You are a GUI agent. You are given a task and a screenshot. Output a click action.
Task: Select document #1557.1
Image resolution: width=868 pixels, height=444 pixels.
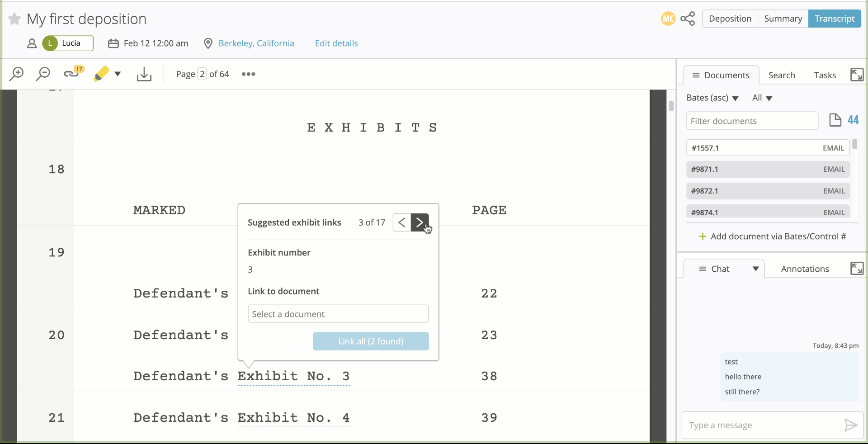(x=768, y=148)
